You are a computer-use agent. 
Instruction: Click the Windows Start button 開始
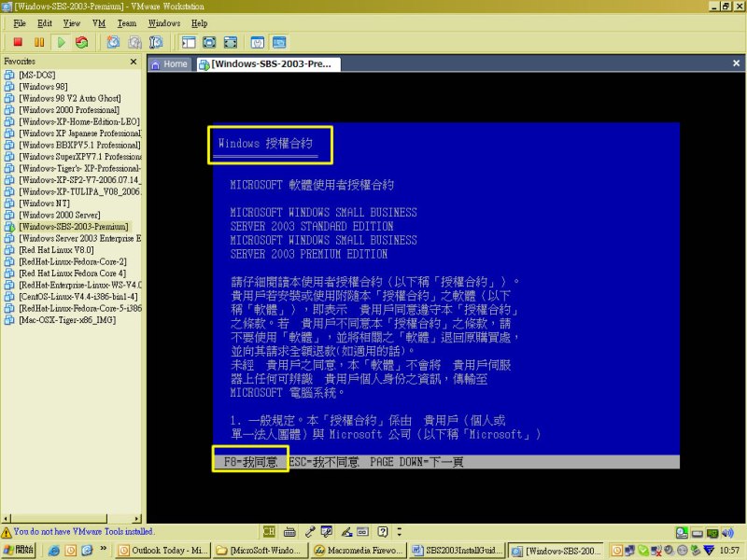tap(18, 550)
